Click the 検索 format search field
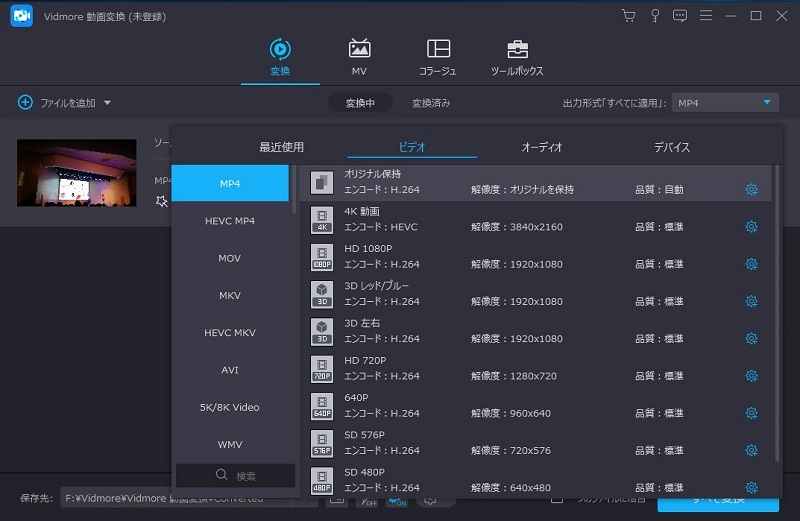The height and width of the screenshot is (521, 800). pos(235,476)
